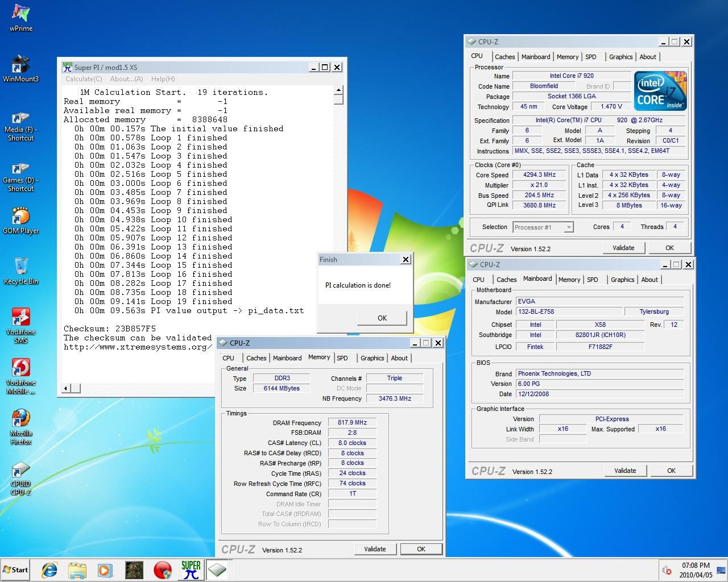Click OK in the Mainboard CPU-Z window

(x=671, y=471)
